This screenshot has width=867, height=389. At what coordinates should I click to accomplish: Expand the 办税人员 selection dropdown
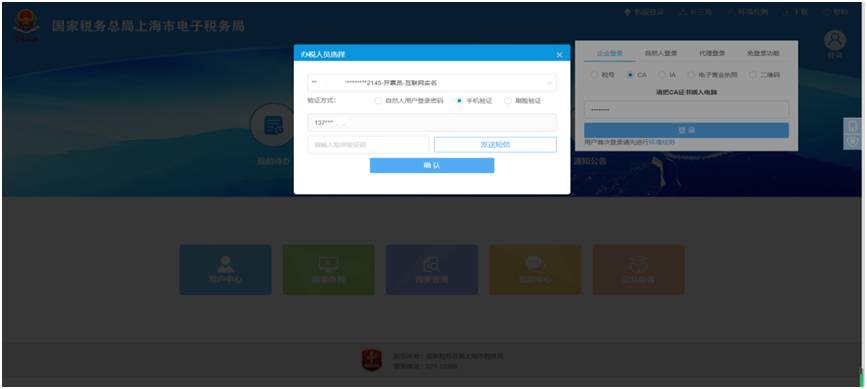(x=432, y=83)
